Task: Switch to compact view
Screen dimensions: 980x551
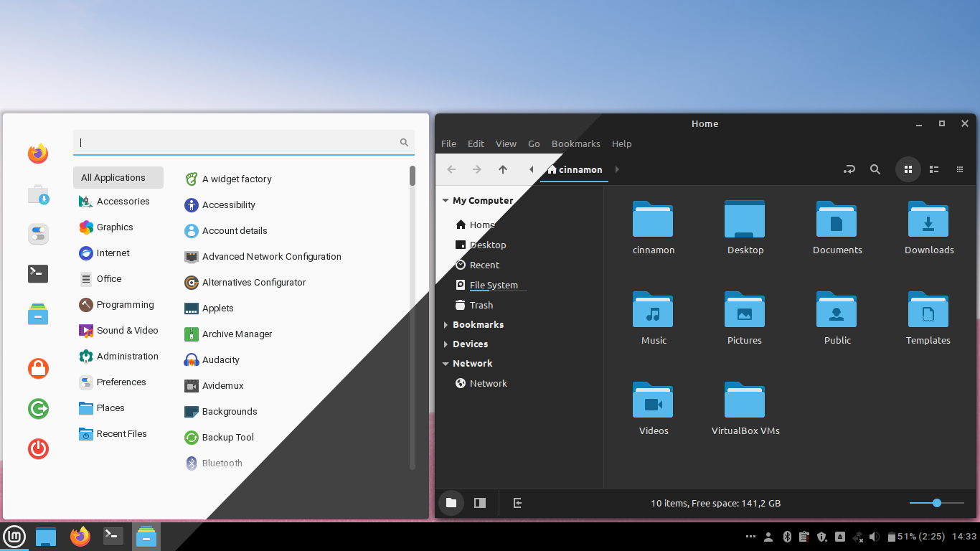Action: click(960, 169)
